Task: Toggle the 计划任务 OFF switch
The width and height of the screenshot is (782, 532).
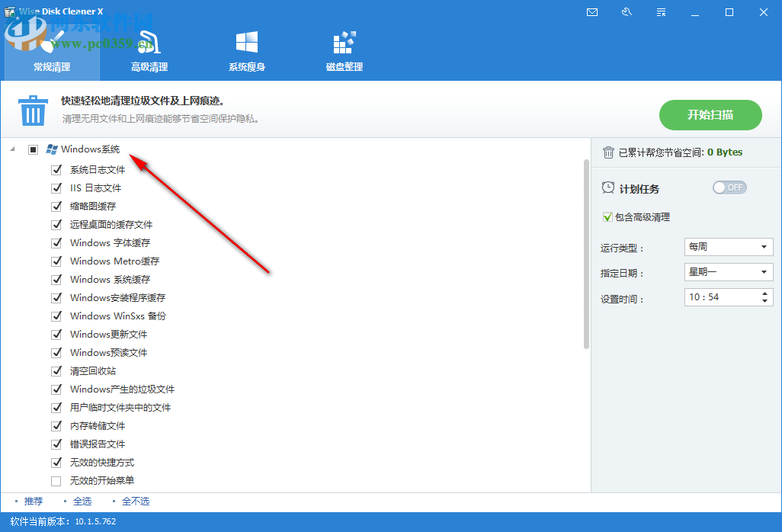Action: pos(729,187)
